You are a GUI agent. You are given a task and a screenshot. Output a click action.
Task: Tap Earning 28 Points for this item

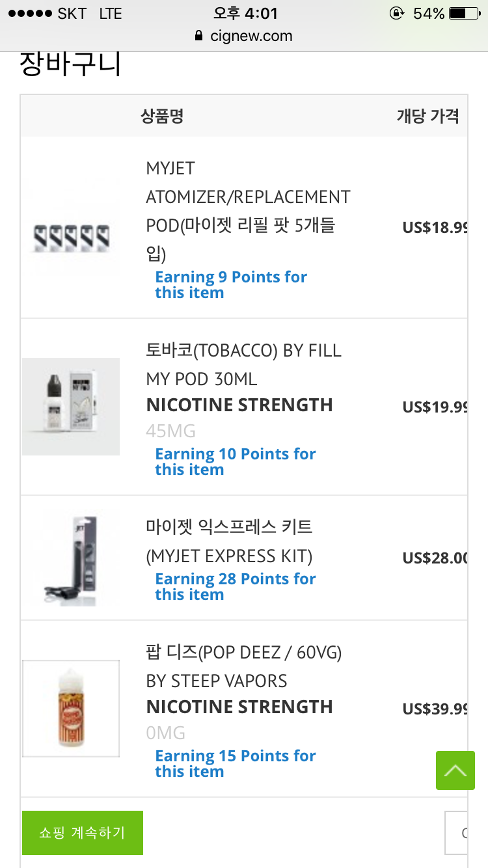pyautogui.click(x=235, y=587)
